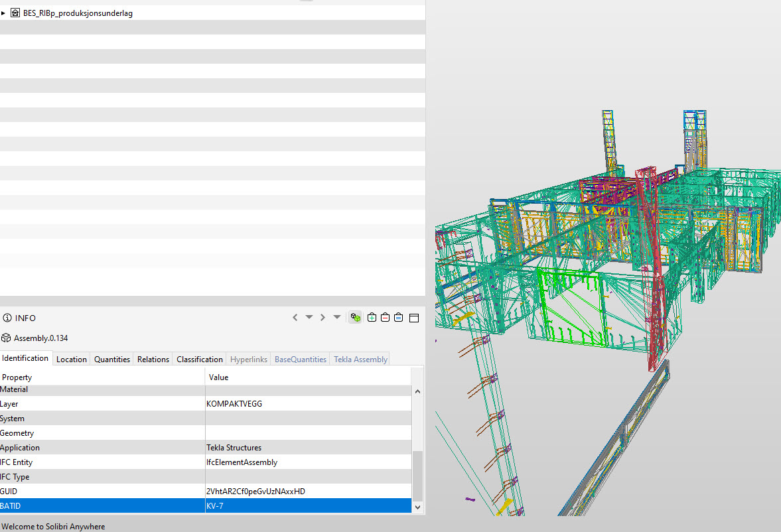Select the Tekla Assembly tab
Viewport: 781px width, 532px height.
click(x=360, y=360)
